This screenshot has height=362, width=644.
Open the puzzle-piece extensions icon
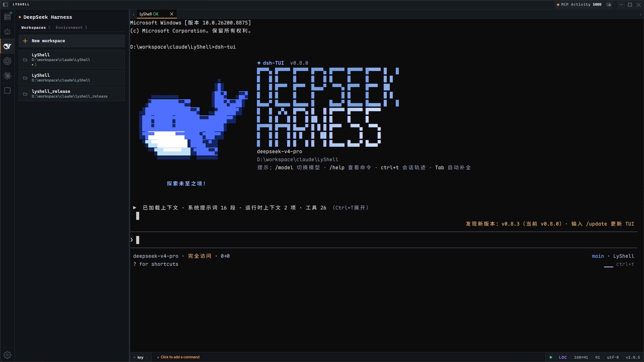(7, 90)
